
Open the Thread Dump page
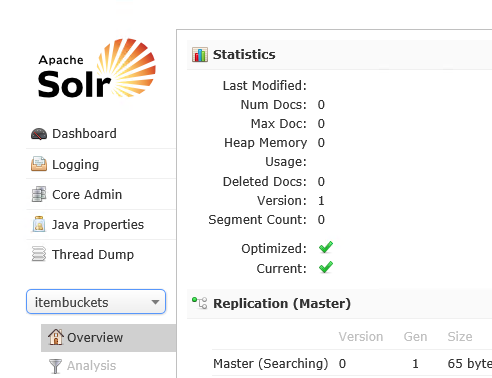click(x=101, y=254)
